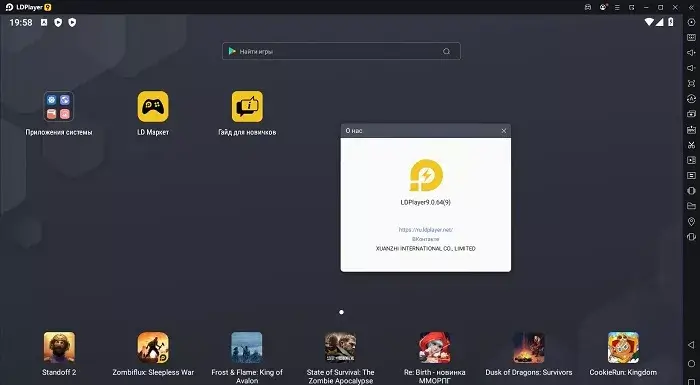Click the Android back triangle button
Screen dimensions: 700x385
pyautogui.click(x=691, y=345)
